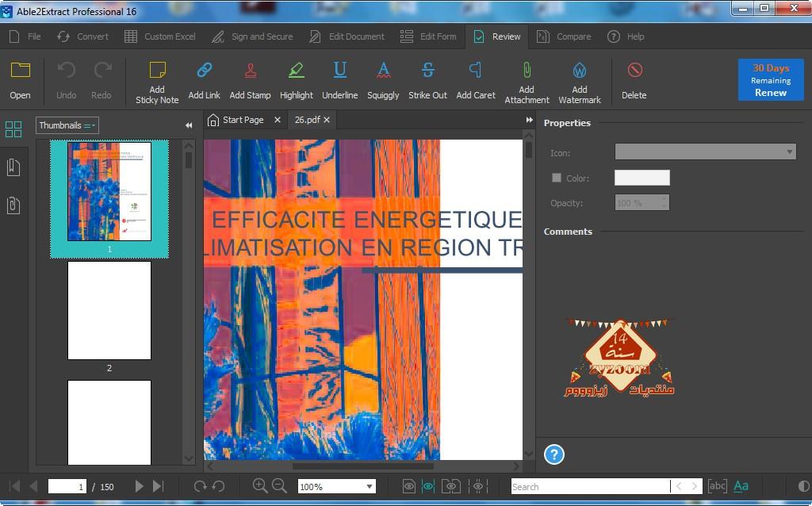
Task: Select the Strike Out tool
Action: pyautogui.click(x=427, y=79)
